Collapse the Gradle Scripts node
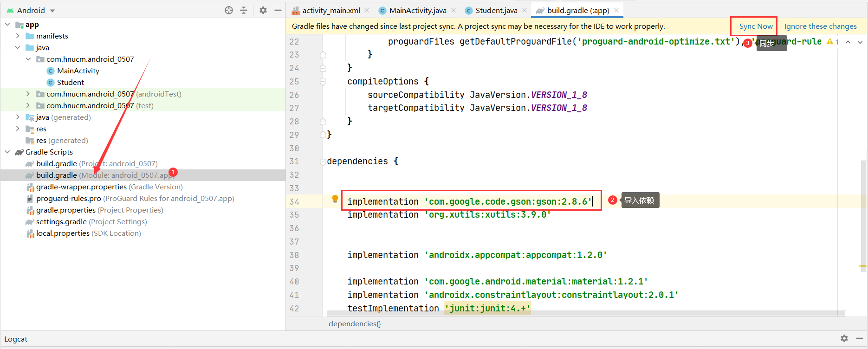Image resolution: width=868 pixels, height=349 pixels. pos(7,152)
